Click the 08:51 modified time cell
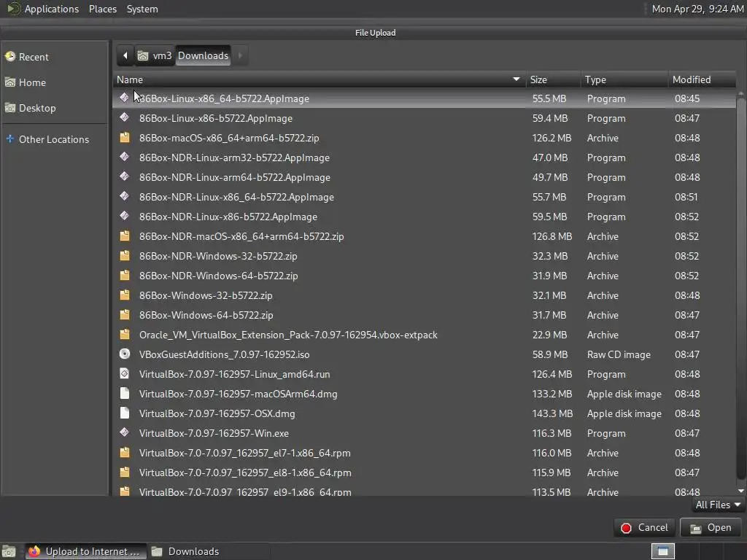The width and height of the screenshot is (747, 560). [686, 197]
